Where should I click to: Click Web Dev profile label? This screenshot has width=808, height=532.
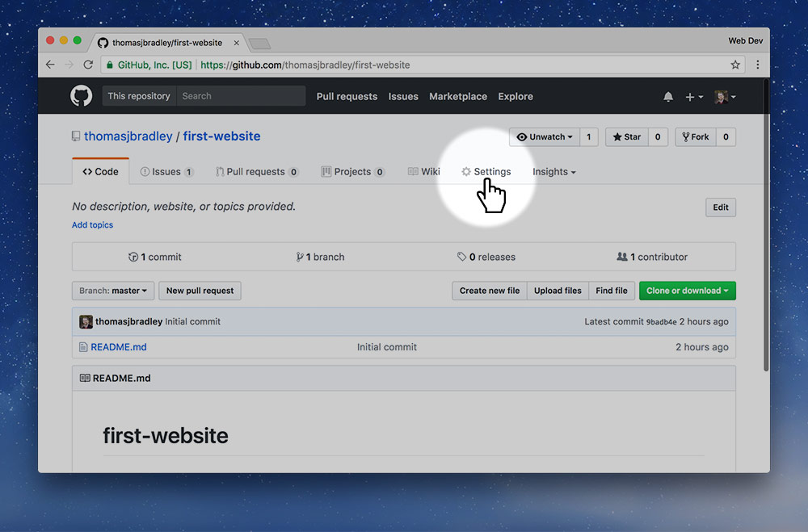pyautogui.click(x=745, y=40)
